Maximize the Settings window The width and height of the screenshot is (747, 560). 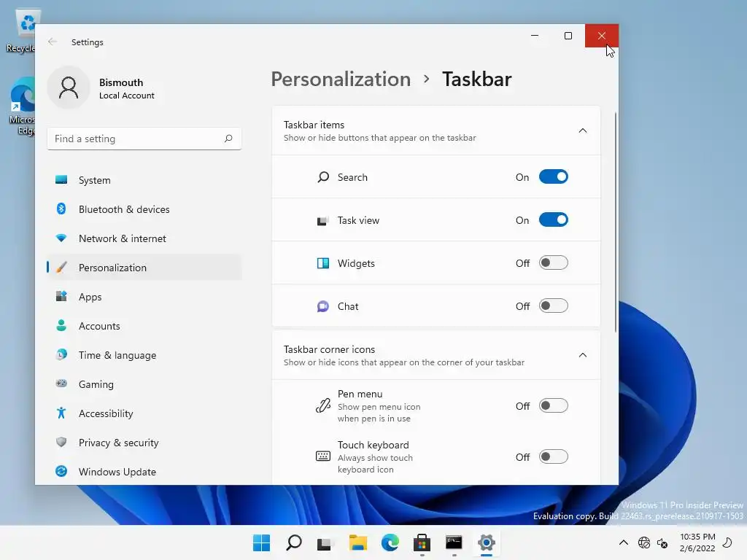(568, 36)
